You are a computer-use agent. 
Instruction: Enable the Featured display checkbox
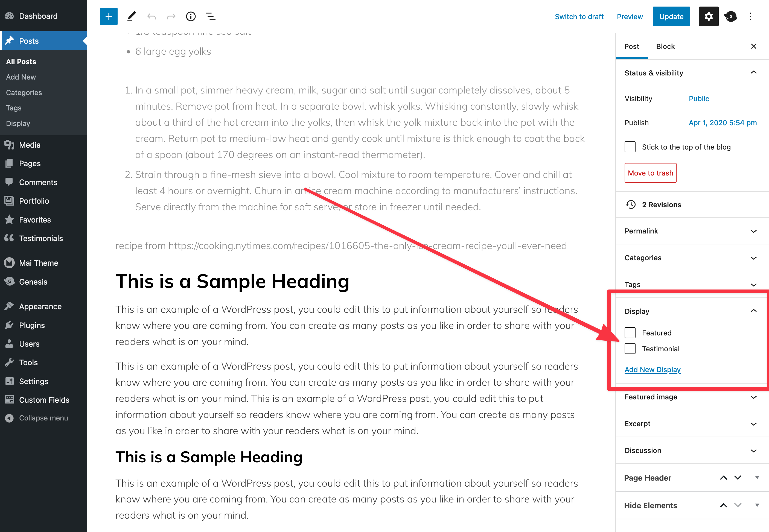coord(630,333)
